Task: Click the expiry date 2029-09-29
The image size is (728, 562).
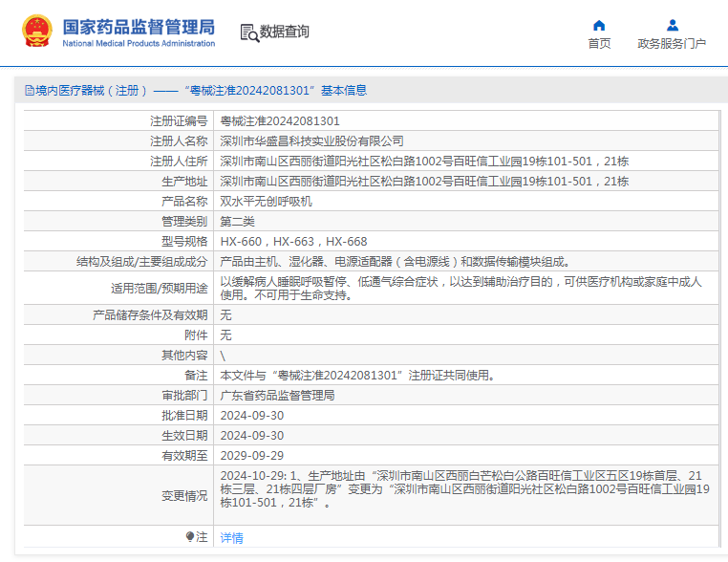Action: (x=252, y=456)
